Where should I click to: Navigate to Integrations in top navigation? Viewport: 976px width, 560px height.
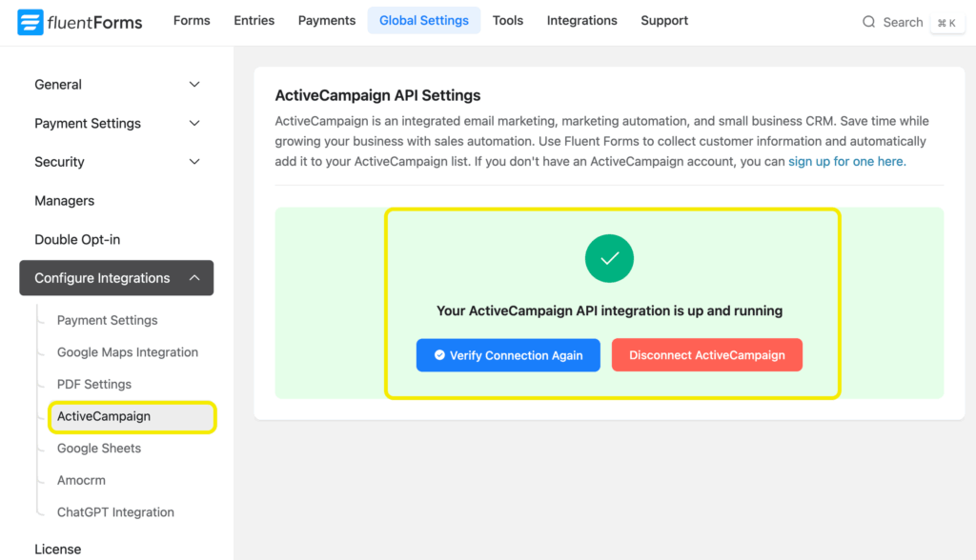click(x=581, y=20)
